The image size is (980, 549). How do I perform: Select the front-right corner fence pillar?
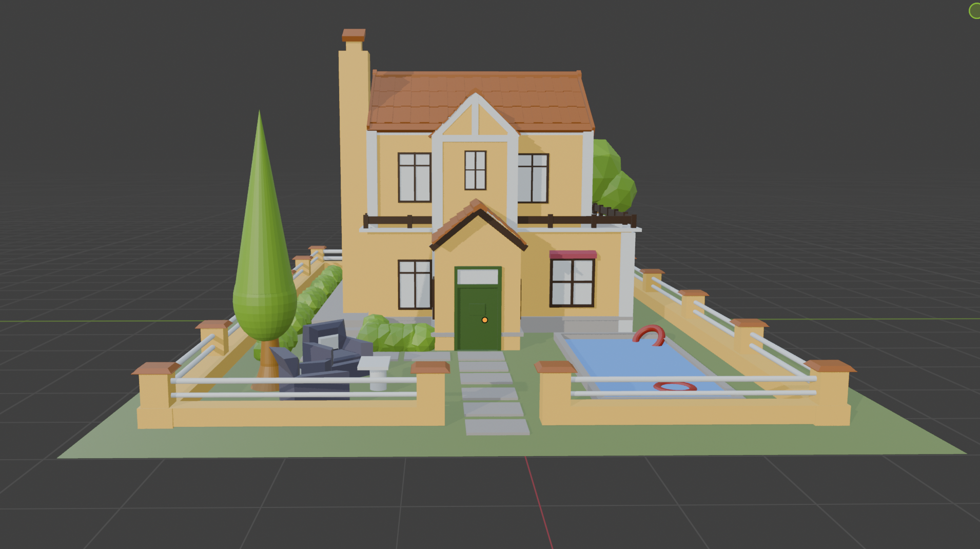830,393
